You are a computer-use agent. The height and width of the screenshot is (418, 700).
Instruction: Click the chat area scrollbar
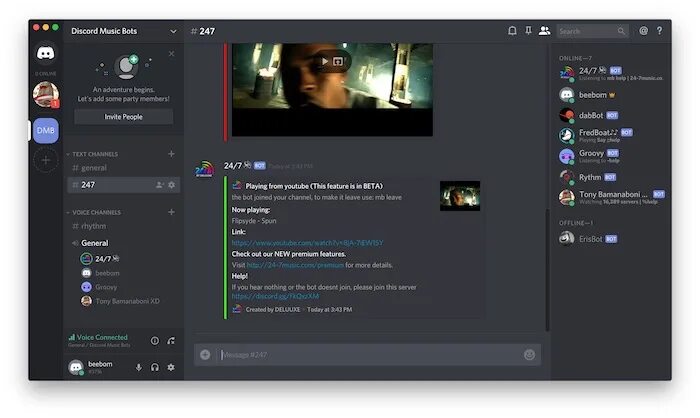tap(547, 270)
